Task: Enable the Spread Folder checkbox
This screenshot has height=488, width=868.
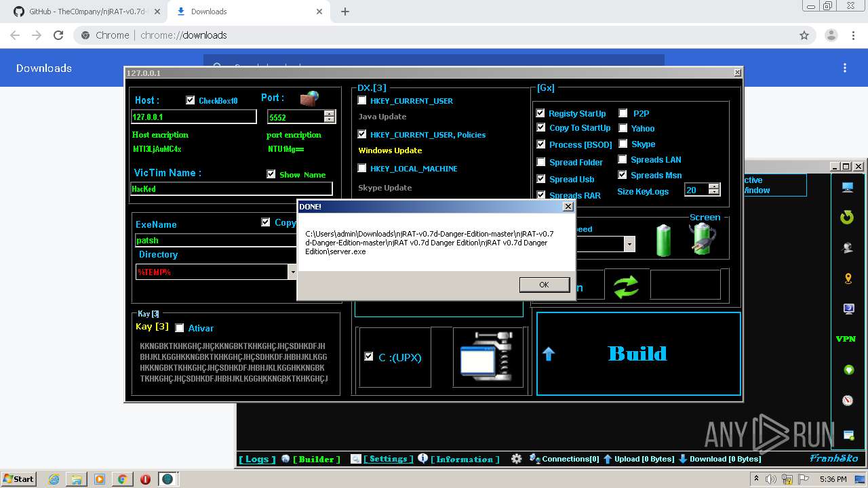Action: click(x=540, y=162)
